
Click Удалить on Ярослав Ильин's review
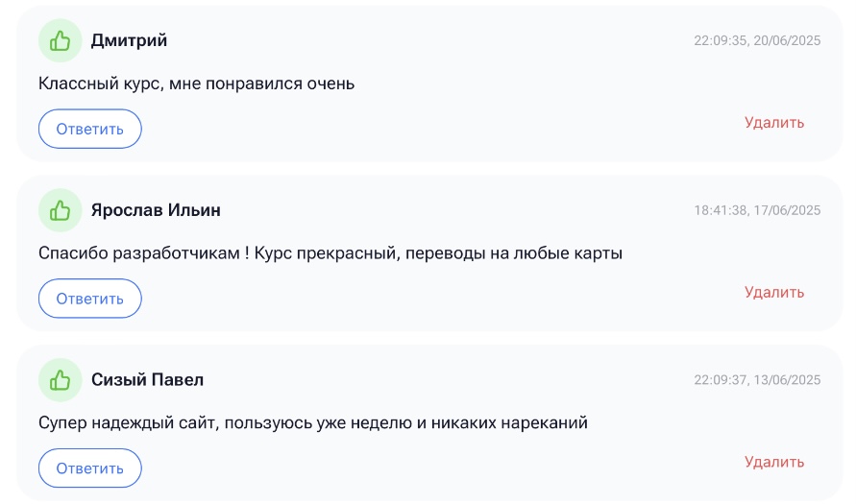773,292
